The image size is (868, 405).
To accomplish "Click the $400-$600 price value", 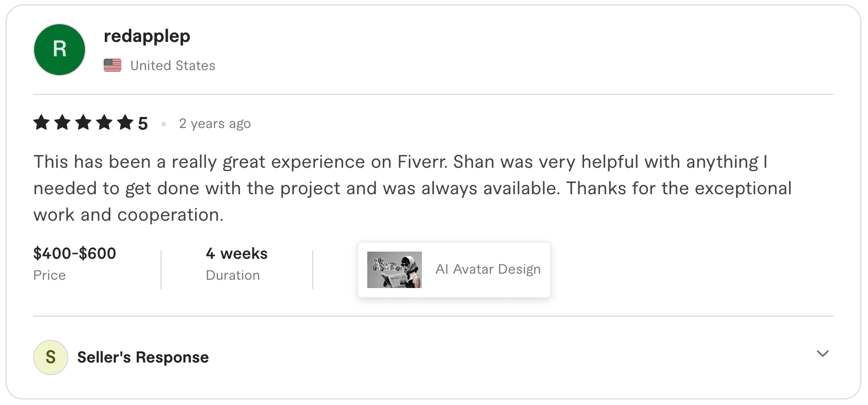I will pyautogui.click(x=74, y=253).
